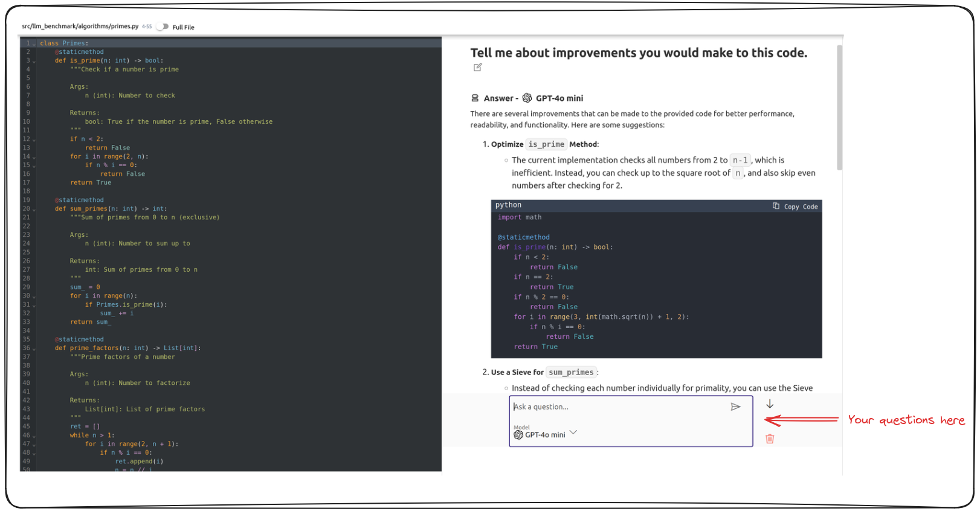Image resolution: width=980 pixels, height=514 pixels.
Task: Click the file path src/llm_benchmark/algorithms/primes.py
Action: point(80,27)
